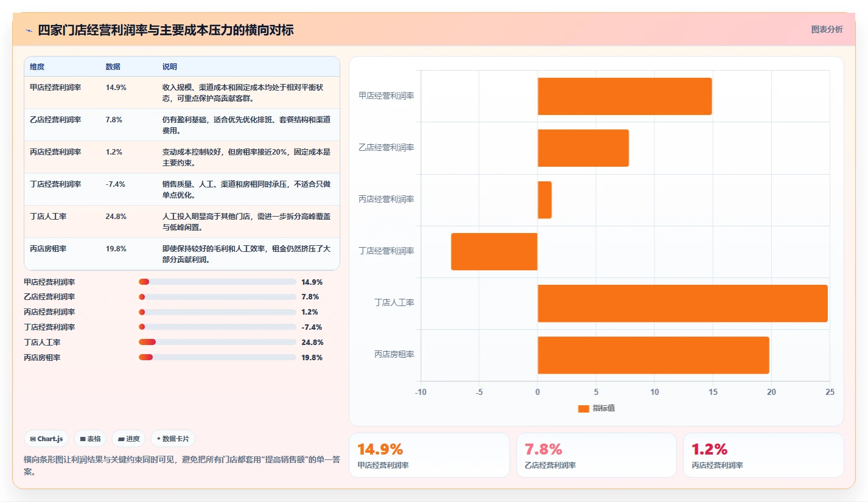868x502 pixels.
Task: Click the 丁店人工率 chart bar
Action: point(682,303)
